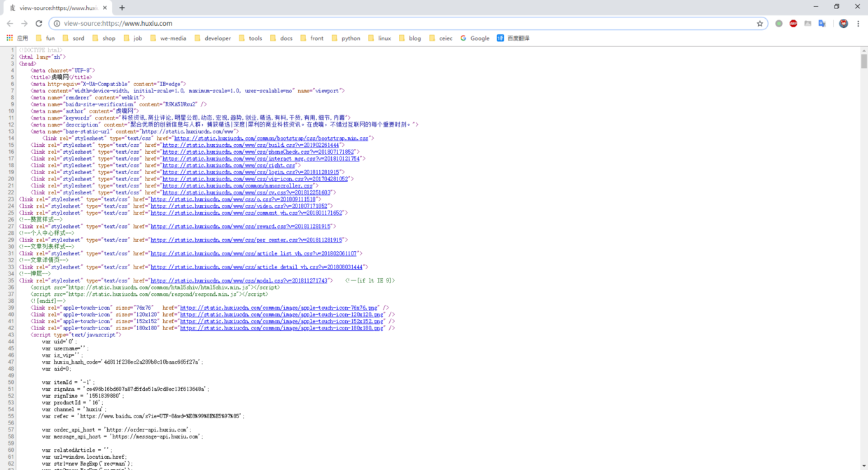The width and height of the screenshot is (868, 470).
Task: Open the nanoscroller.css stylesheet link
Action: point(237,186)
